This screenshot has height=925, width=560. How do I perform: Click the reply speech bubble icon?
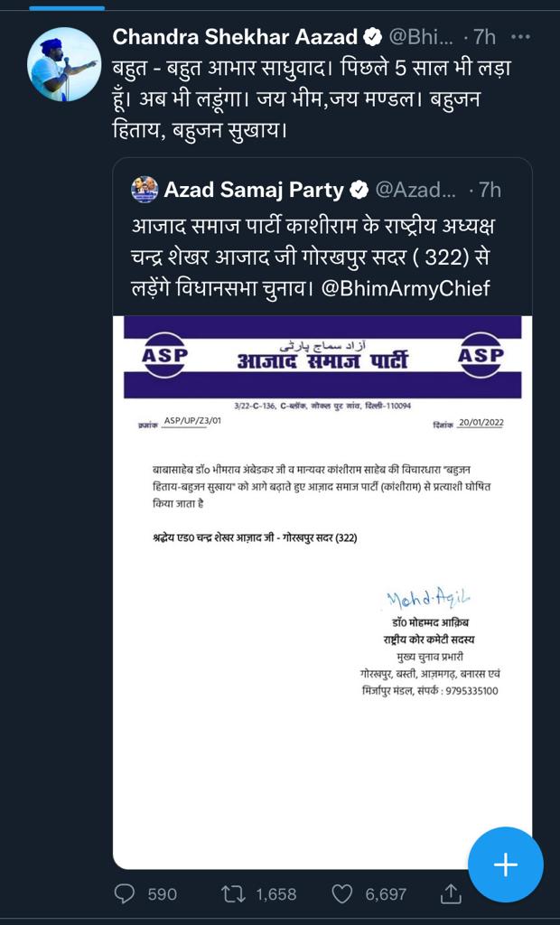[125, 893]
